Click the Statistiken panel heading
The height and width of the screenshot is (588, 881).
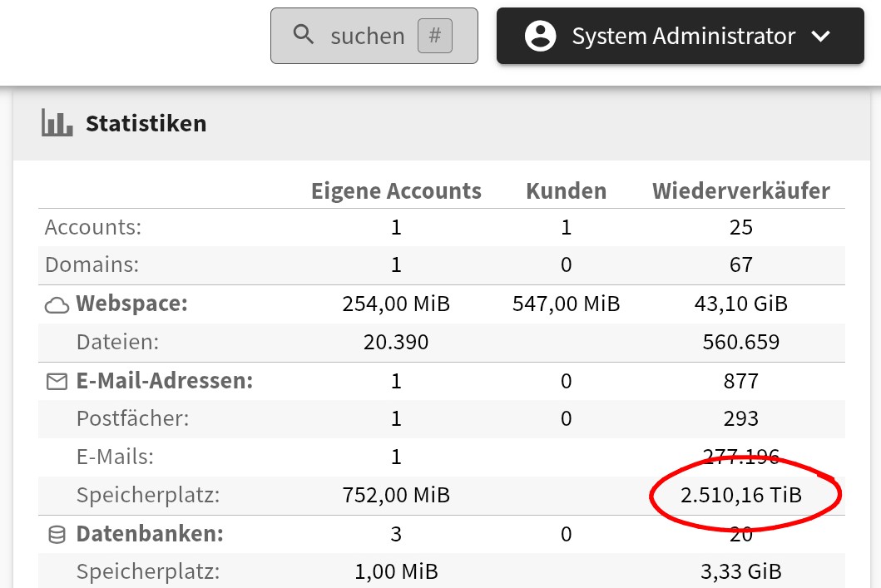(146, 124)
